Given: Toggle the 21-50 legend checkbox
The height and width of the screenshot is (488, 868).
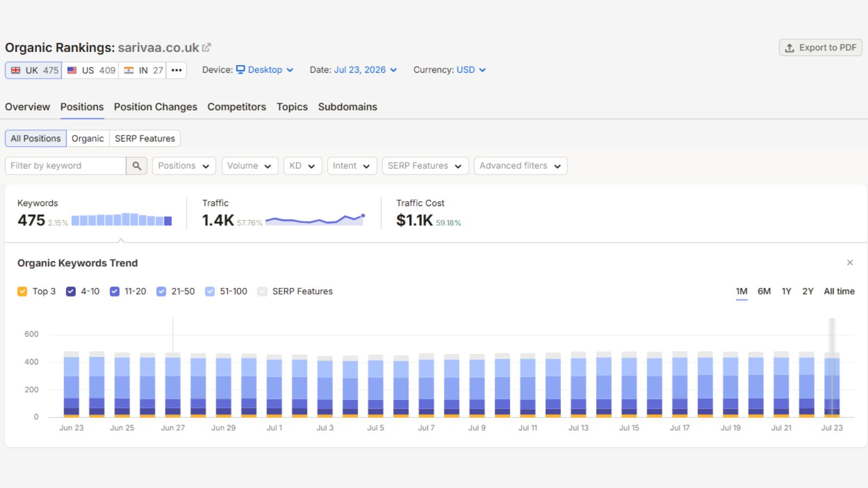Looking at the screenshot, I should coord(161,292).
